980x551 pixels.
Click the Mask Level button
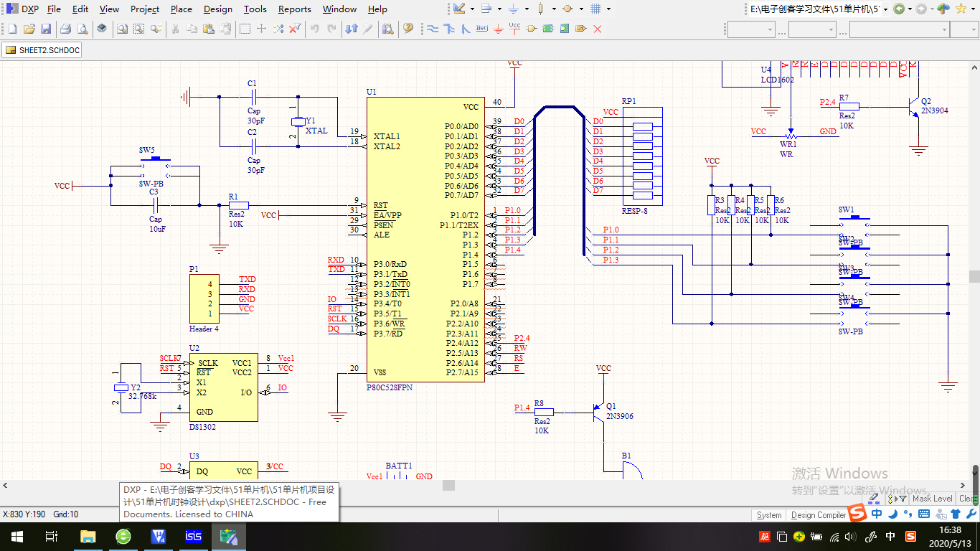pyautogui.click(x=932, y=498)
